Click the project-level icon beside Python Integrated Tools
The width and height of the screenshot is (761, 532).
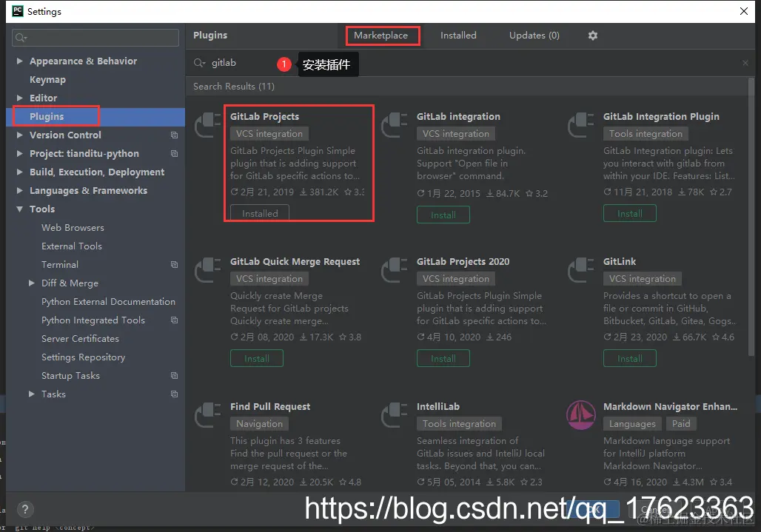[174, 320]
